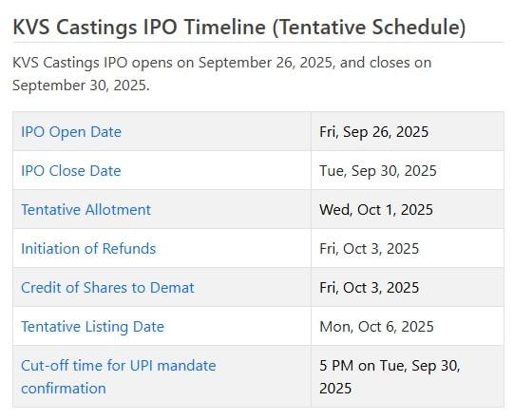Click the 5 PM on Tue, Sep 30 cell

click(390, 376)
